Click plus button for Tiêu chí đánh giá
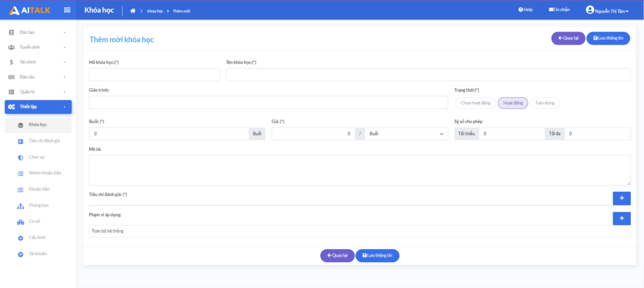Image resolution: width=644 pixels, height=288 pixels. click(621, 198)
